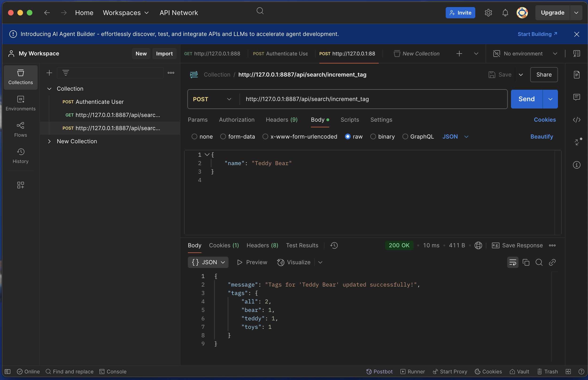Click Beautify to format JSON
The height and width of the screenshot is (380, 588).
tap(542, 136)
